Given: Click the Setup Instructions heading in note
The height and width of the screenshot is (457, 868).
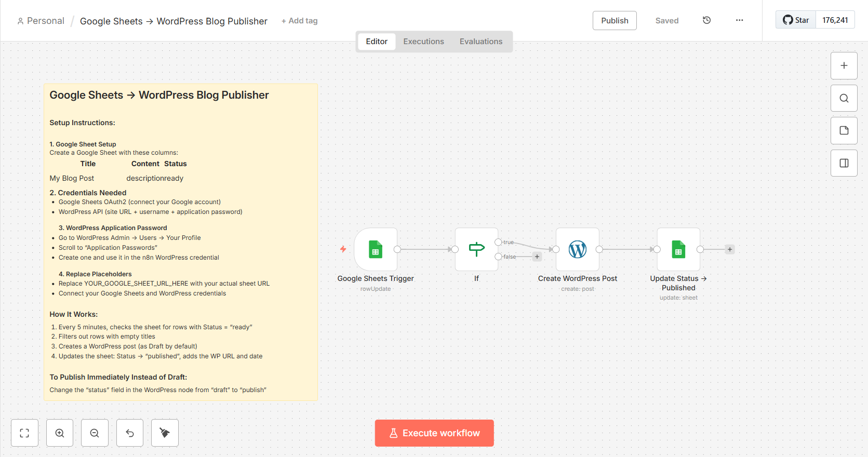Looking at the screenshot, I should [82, 123].
